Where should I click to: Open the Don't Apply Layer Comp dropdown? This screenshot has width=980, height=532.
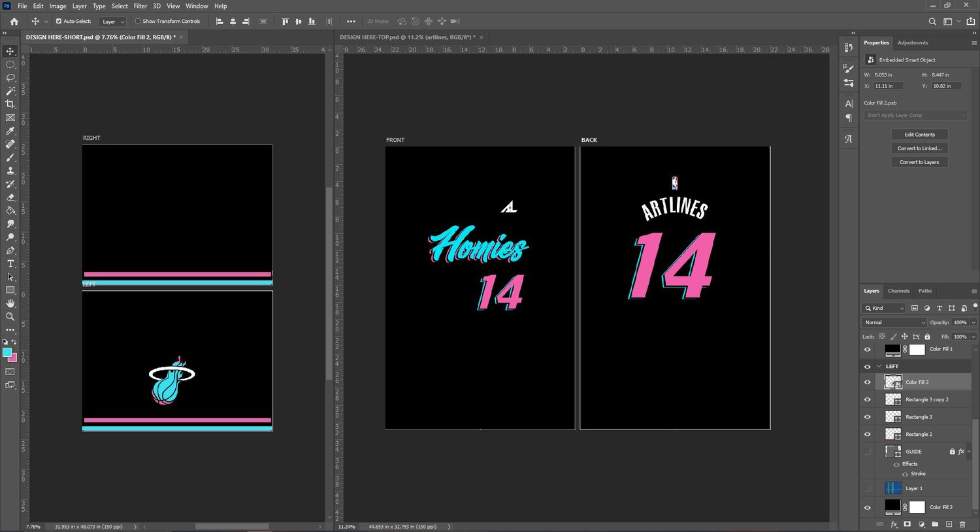[915, 116]
